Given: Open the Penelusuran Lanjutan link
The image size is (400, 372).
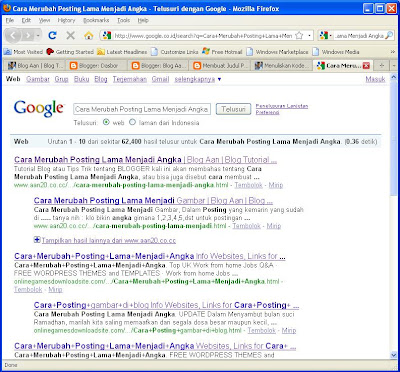Looking at the screenshot, I should [x=282, y=106].
